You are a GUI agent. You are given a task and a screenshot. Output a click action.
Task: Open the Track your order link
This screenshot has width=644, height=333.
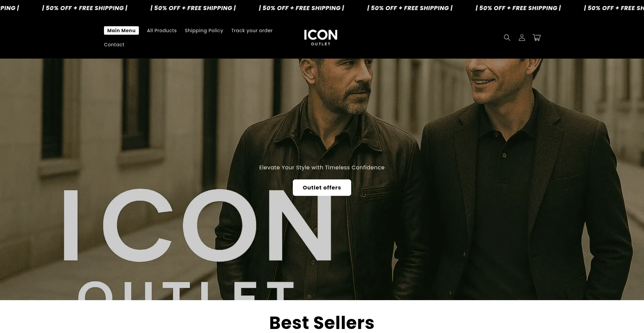pos(252,31)
